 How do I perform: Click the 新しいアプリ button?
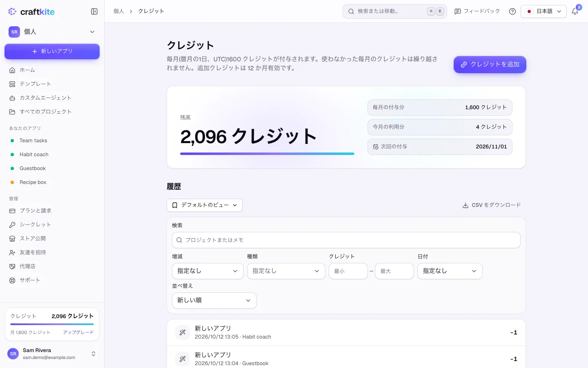pyautogui.click(x=52, y=52)
